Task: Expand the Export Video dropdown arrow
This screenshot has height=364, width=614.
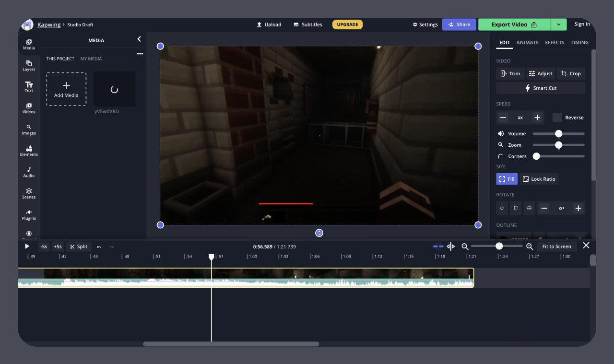Action: pos(558,24)
